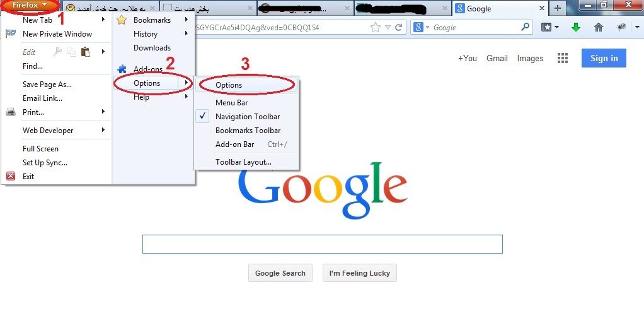The height and width of the screenshot is (311, 644).
Task: Click the search magnifier icon in the search bar
Action: point(525,28)
